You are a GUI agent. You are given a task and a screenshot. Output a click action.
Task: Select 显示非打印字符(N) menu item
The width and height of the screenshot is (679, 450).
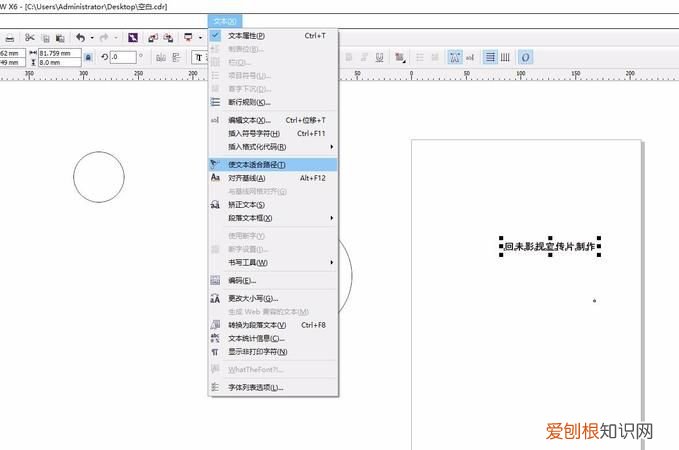[x=273, y=352]
